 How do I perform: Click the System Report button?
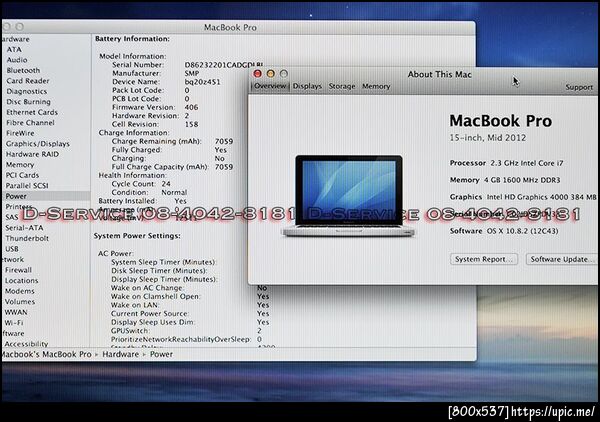484,259
